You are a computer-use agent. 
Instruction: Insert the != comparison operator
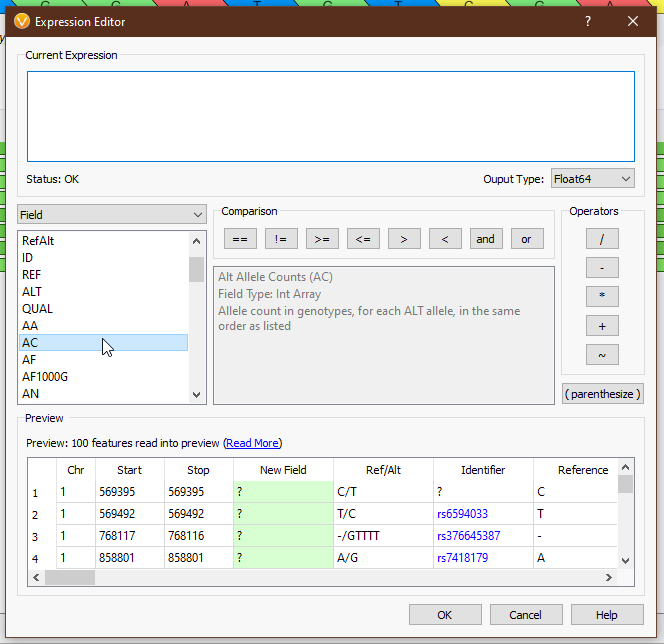point(281,239)
